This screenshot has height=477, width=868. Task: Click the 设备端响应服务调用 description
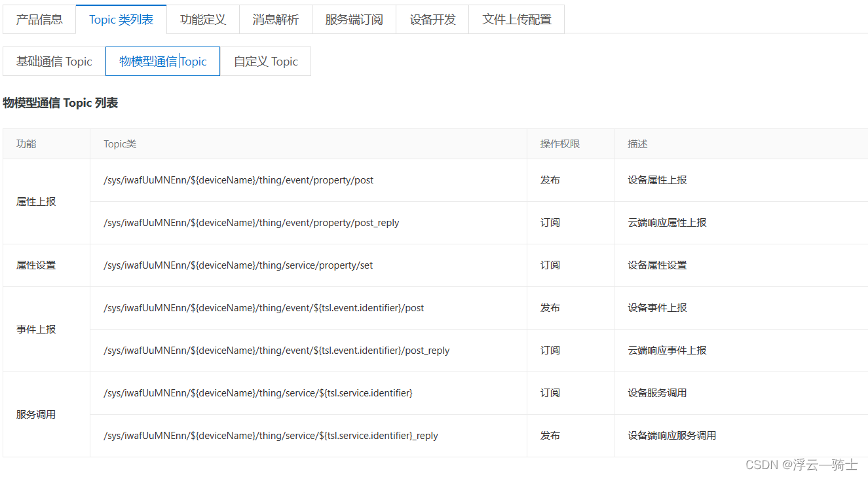click(671, 436)
